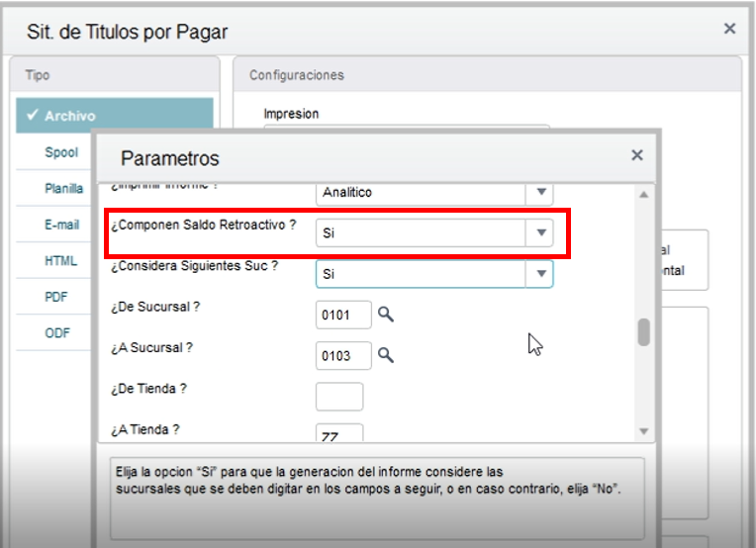
Task: Click the ¿A Tienda ? label
Action: (145, 429)
